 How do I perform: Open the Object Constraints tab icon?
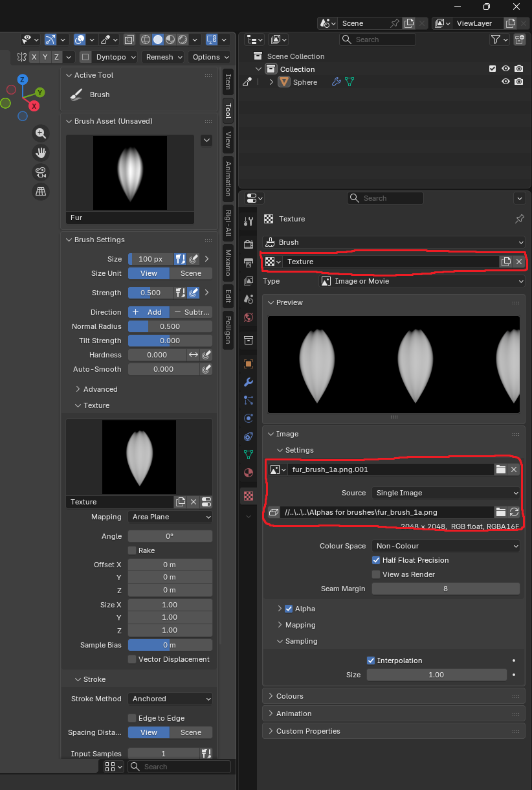(249, 436)
